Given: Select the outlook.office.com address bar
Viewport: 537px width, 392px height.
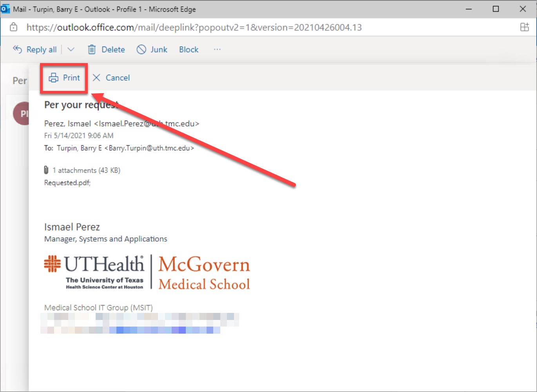Looking at the screenshot, I should coord(194,27).
